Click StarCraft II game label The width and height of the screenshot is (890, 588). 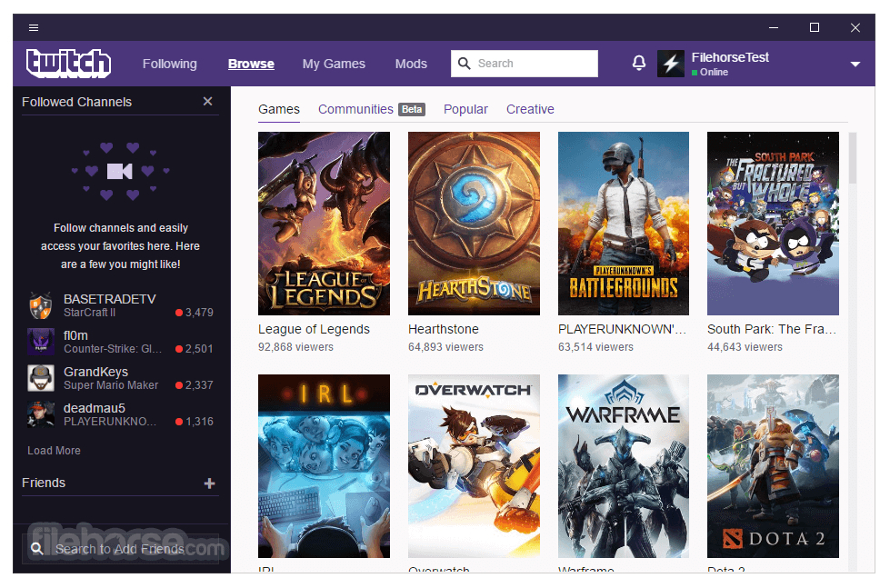pyautogui.click(x=90, y=312)
